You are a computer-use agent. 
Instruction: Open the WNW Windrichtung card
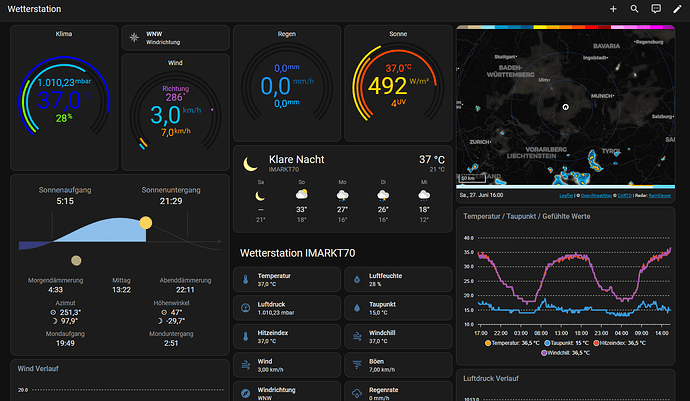(175, 38)
